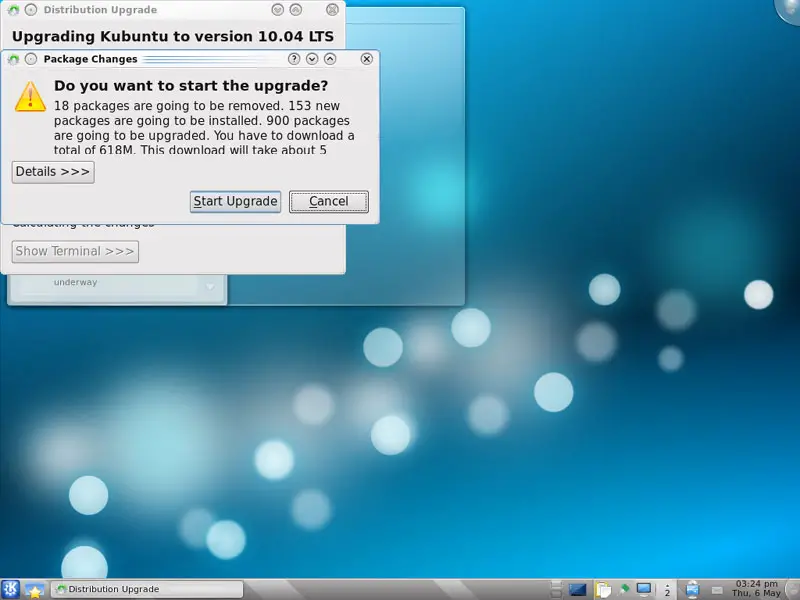Click the star favorites icon in panel
This screenshot has height=600, width=800.
(34, 590)
